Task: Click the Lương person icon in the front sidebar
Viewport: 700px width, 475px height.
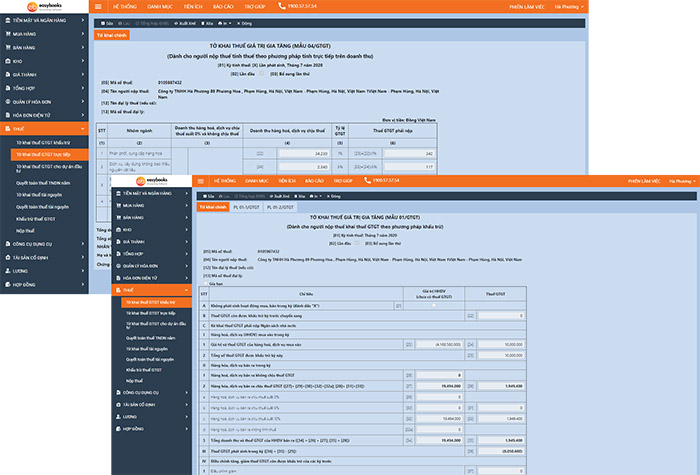Action: pyautogui.click(x=118, y=417)
